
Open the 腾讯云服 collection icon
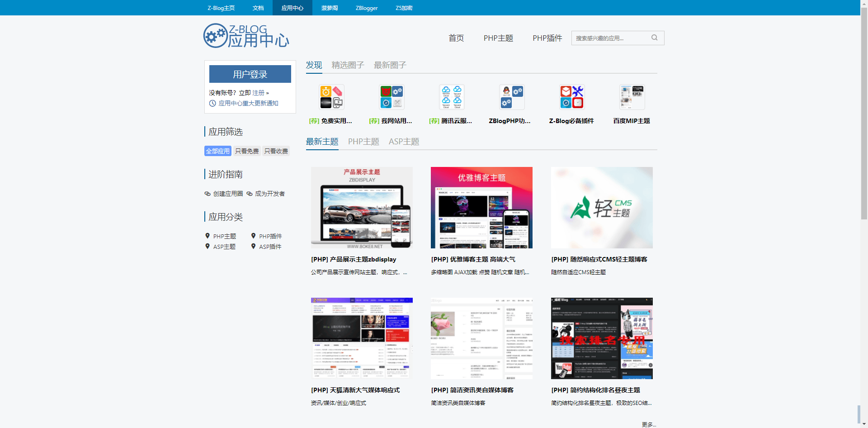click(x=452, y=97)
